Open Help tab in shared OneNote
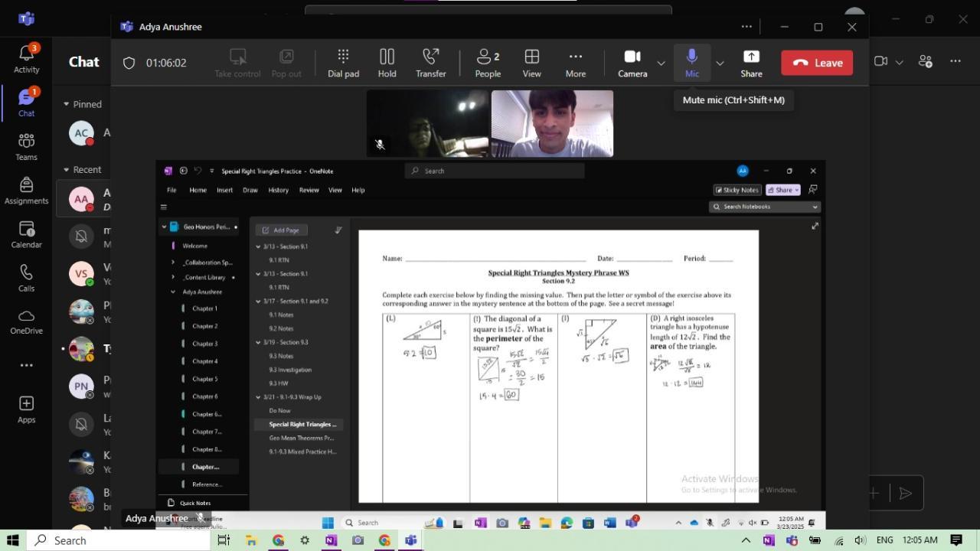 358,190
